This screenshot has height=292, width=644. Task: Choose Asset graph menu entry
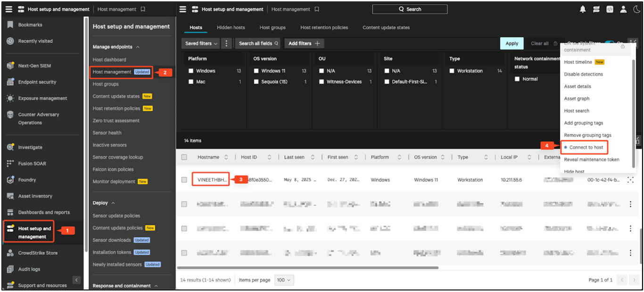pos(577,99)
